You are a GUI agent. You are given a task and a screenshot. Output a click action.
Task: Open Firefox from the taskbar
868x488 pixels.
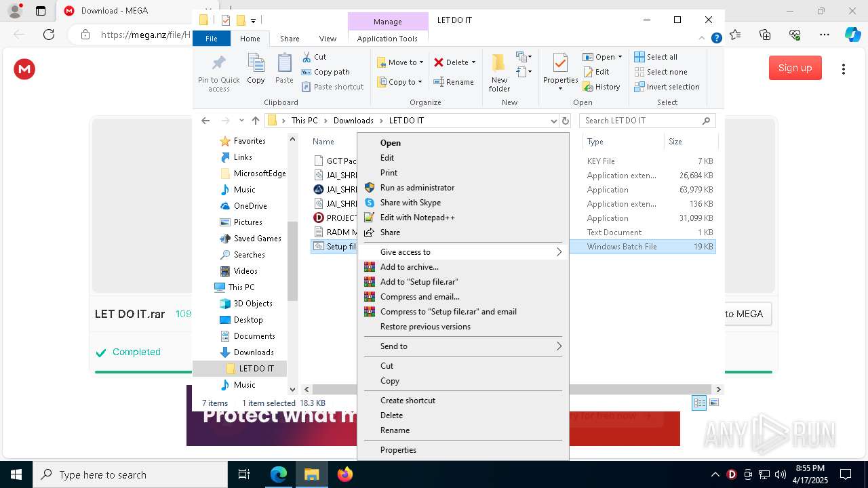click(345, 475)
